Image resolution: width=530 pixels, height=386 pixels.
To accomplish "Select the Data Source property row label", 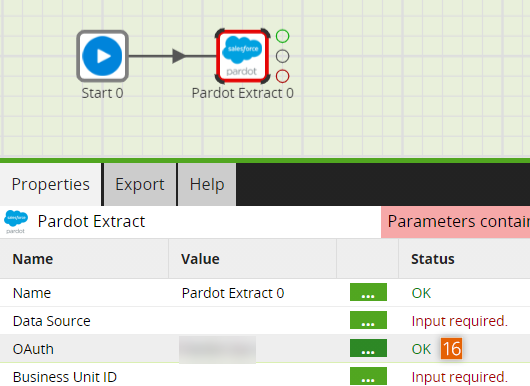I will coord(52,321).
